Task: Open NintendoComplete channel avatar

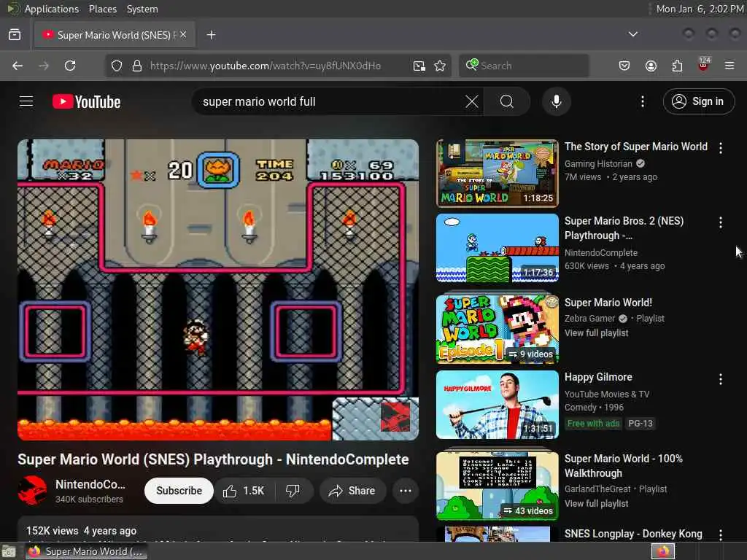Action: click(x=32, y=491)
